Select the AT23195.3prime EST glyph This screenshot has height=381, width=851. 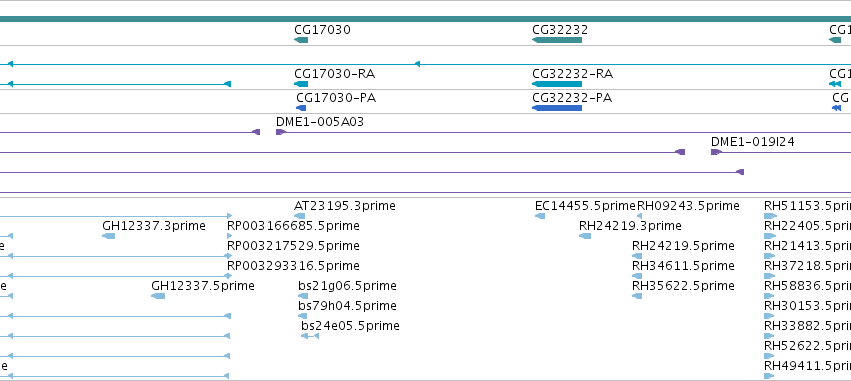point(299,216)
